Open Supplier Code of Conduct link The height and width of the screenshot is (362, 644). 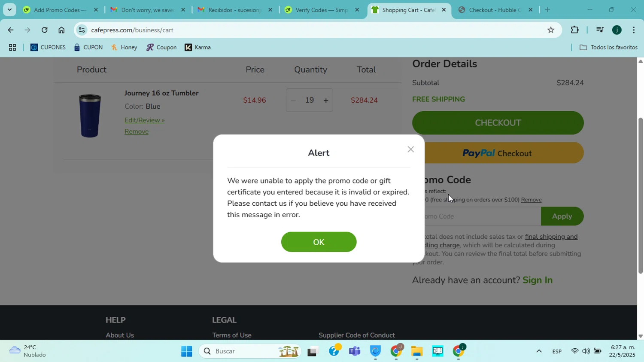357,335
